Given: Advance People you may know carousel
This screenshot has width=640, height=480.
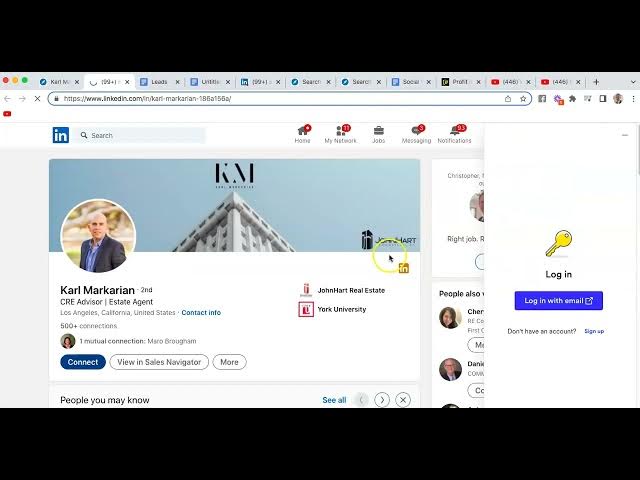Looking at the screenshot, I should tap(382, 400).
